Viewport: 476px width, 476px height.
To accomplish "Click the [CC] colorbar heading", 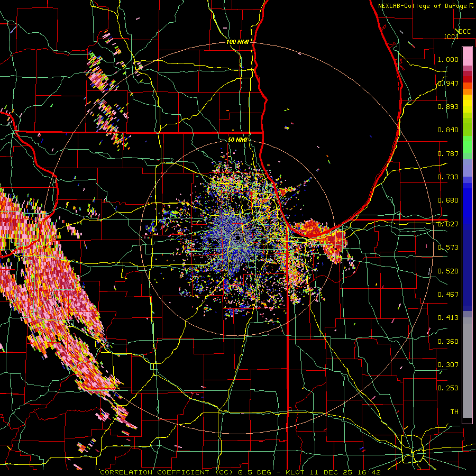I will (x=451, y=36).
